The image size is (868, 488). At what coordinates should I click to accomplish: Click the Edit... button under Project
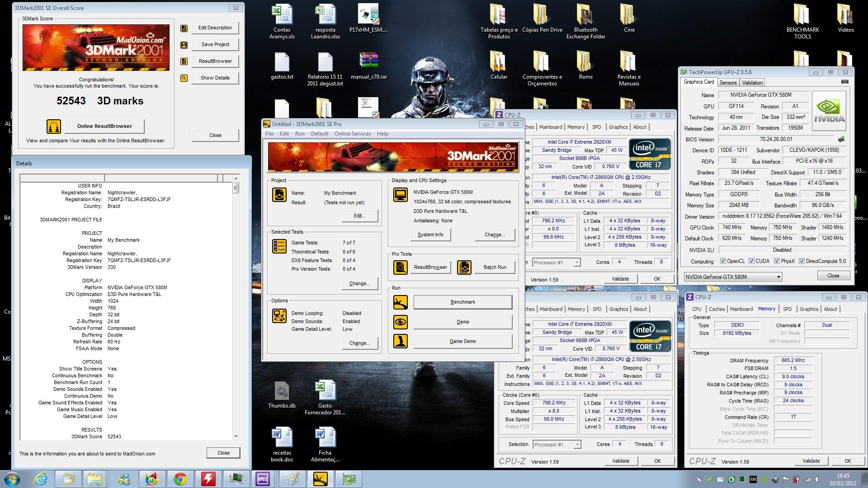(360, 216)
